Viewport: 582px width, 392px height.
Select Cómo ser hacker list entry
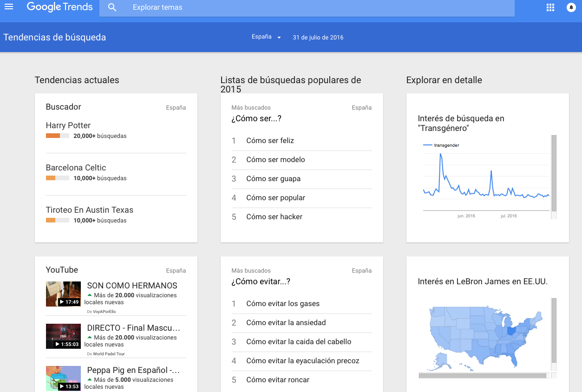pos(274,217)
